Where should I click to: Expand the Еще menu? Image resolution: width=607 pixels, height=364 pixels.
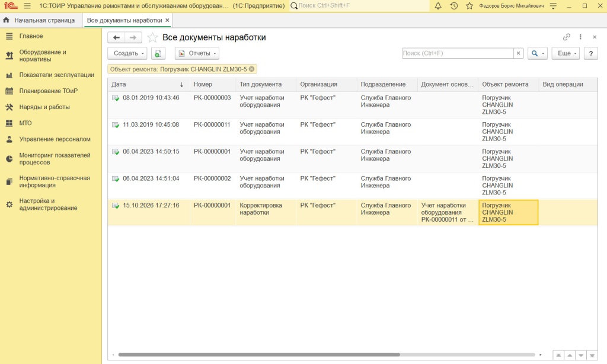[566, 53]
